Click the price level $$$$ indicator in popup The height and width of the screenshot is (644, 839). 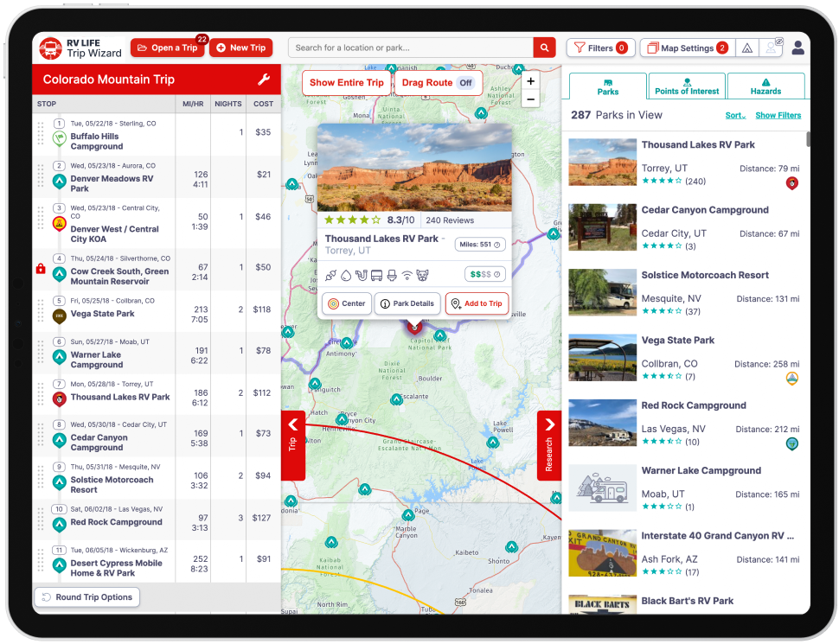[x=484, y=274]
